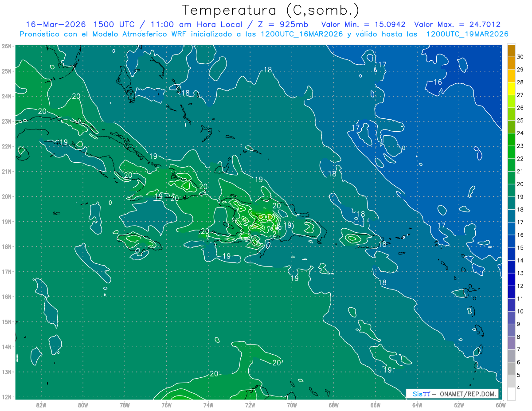Screen dimensions: 532x411
Task: Click the 60W longitude axis label
Action: (x=501, y=404)
